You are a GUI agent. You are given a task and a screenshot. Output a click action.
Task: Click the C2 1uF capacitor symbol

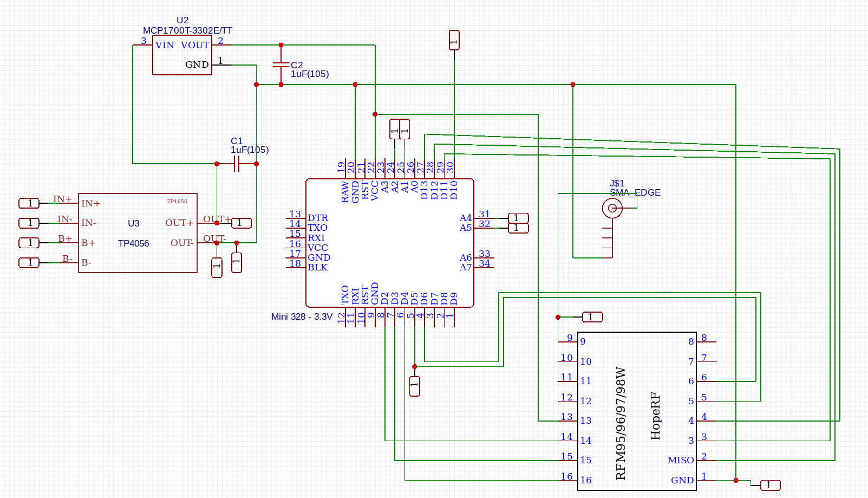point(281,64)
